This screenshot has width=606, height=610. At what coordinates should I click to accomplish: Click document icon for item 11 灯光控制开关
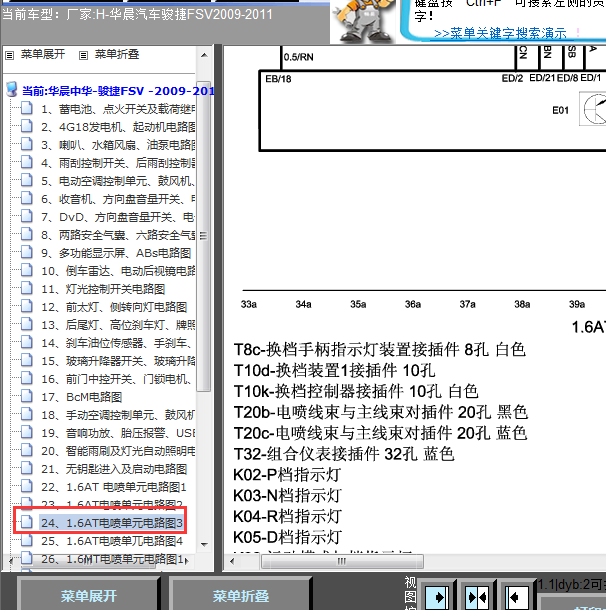(26, 288)
